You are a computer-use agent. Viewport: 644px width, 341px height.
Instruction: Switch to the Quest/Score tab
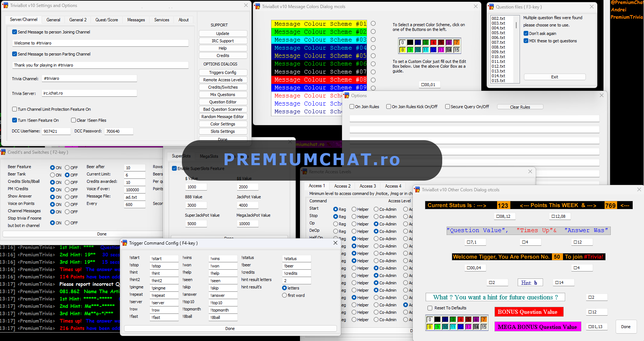click(x=107, y=20)
